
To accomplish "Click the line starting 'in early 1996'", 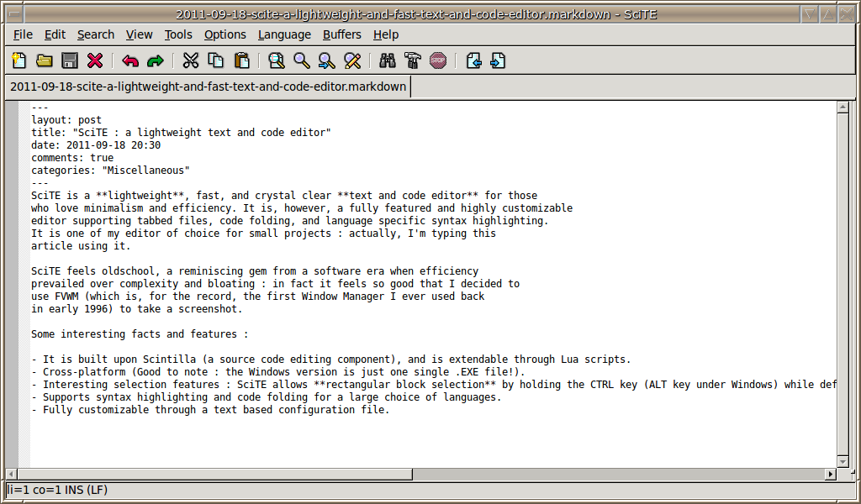I will (137, 309).
